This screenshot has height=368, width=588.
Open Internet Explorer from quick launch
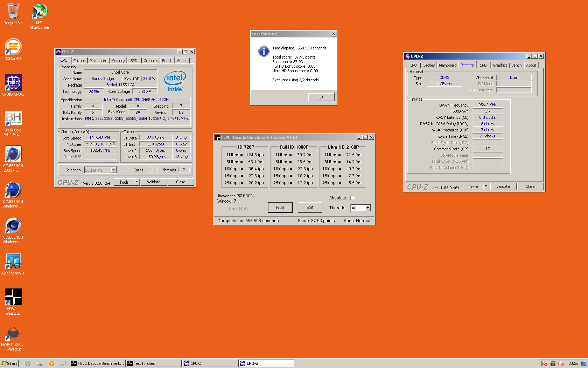pyautogui.click(x=28, y=363)
